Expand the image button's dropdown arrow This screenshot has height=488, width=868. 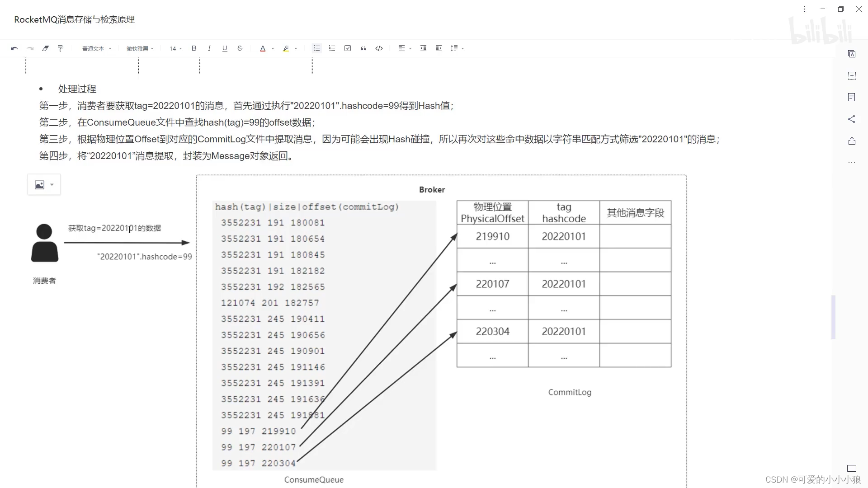[x=52, y=185]
